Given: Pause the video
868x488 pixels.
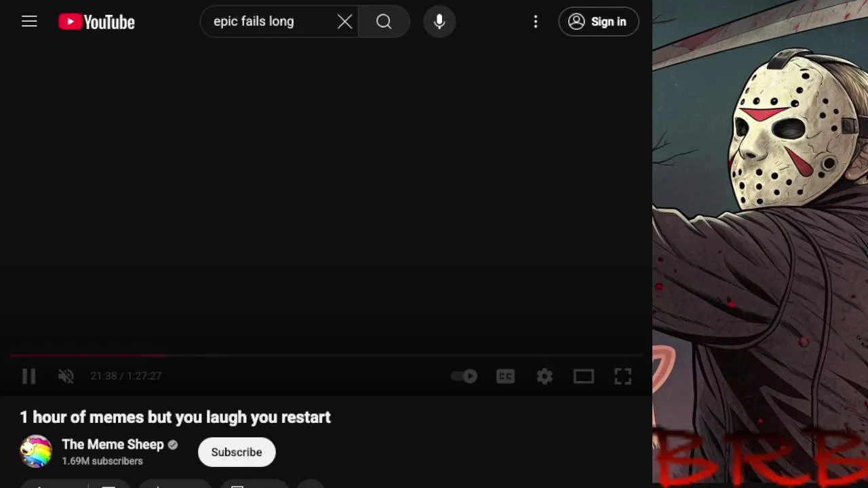Looking at the screenshot, I should (28, 376).
